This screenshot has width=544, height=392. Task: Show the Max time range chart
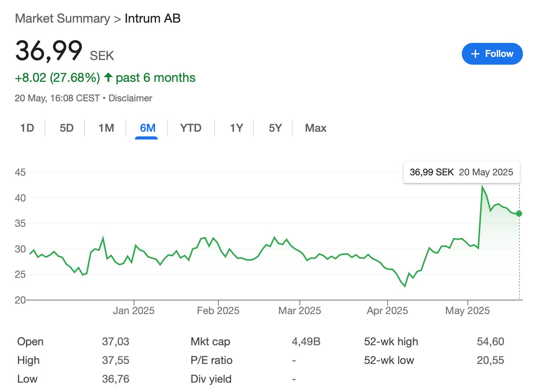[x=316, y=128]
